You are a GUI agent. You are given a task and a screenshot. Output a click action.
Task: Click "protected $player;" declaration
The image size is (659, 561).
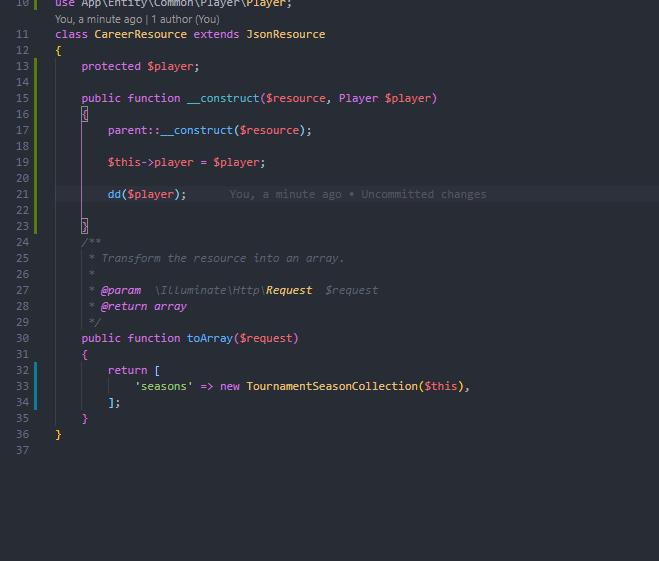pos(140,66)
